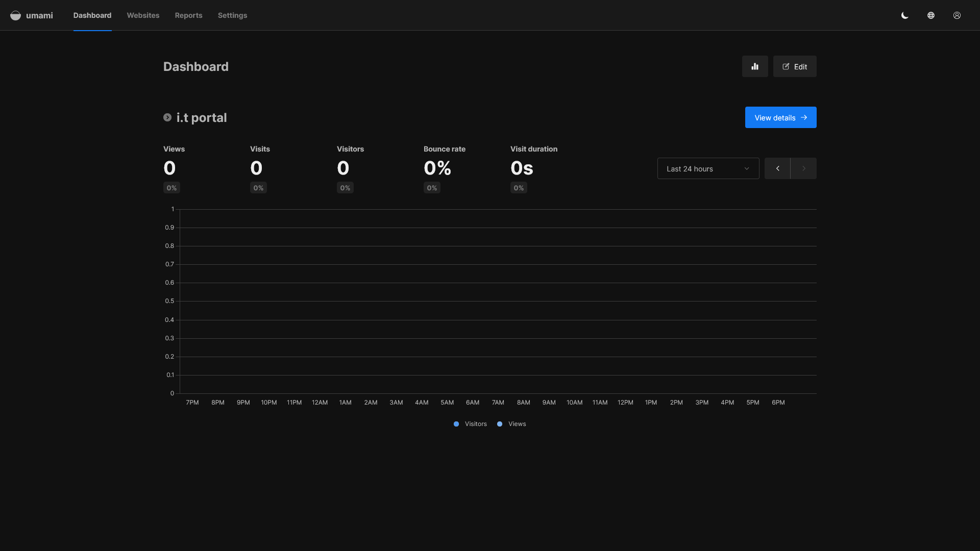The width and height of the screenshot is (980, 551).
Task: Go to previous period arrow
Action: [777, 168]
